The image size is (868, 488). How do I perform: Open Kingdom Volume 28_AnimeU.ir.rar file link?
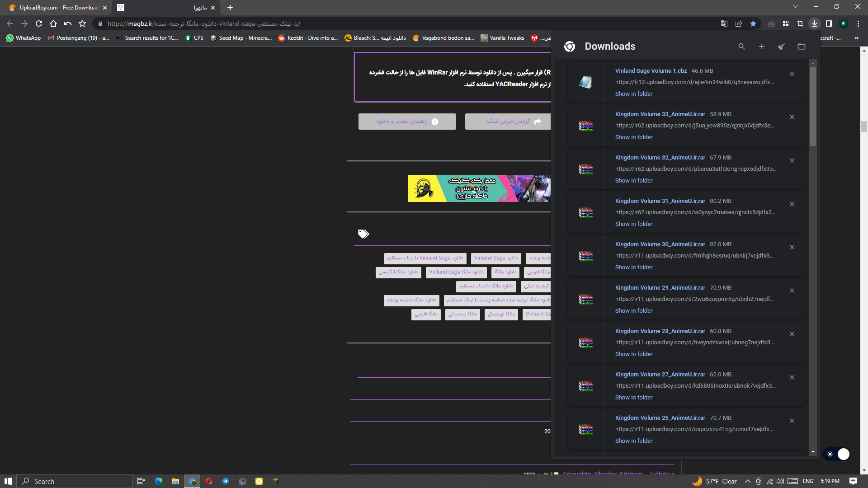(x=660, y=331)
